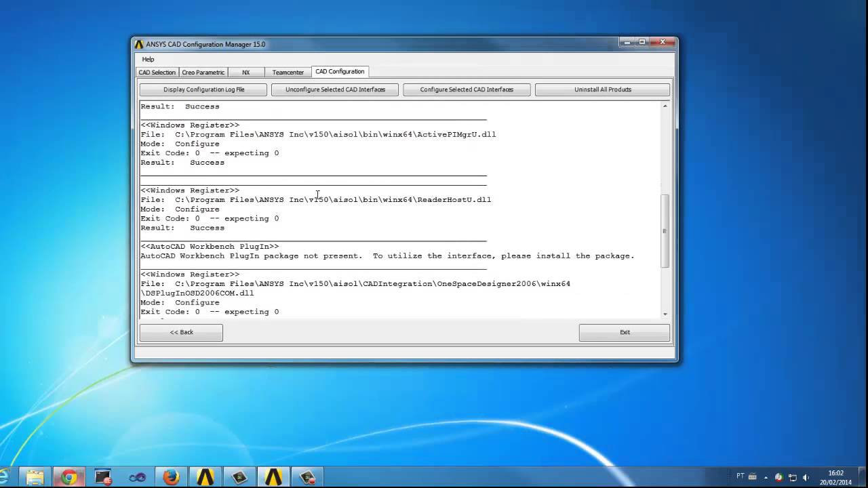Click the Exit button
868x488 pixels.
pyautogui.click(x=625, y=332)
